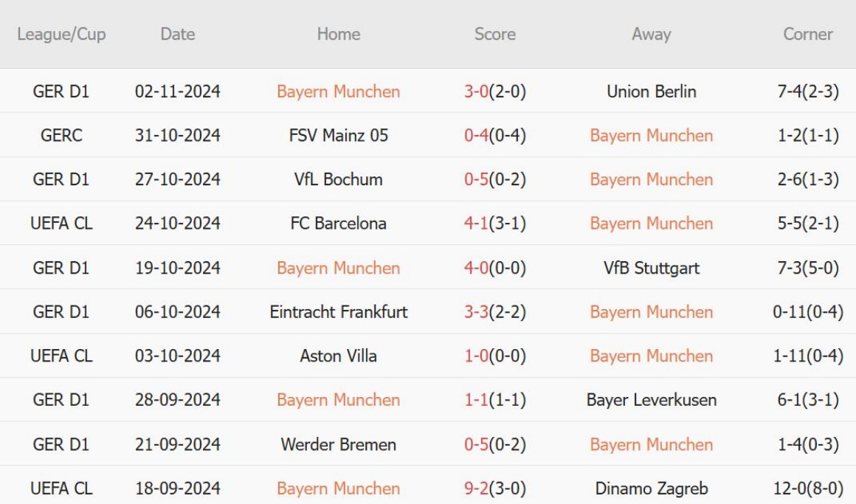Image resolution: width=856 pixels, height=504 pixels.
Task: Click the 12-0 corner result cell
Action: pyautogui.click(x=807, y=489)
